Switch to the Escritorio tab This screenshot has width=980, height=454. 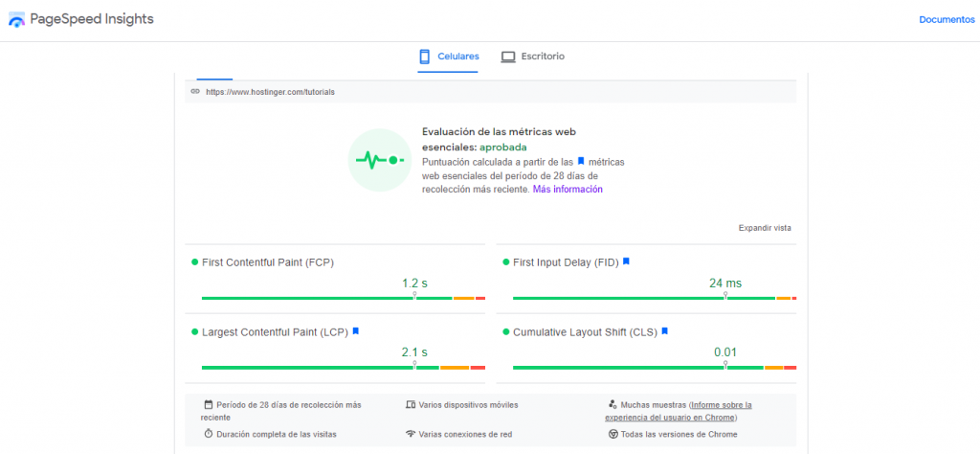(532, 57)
